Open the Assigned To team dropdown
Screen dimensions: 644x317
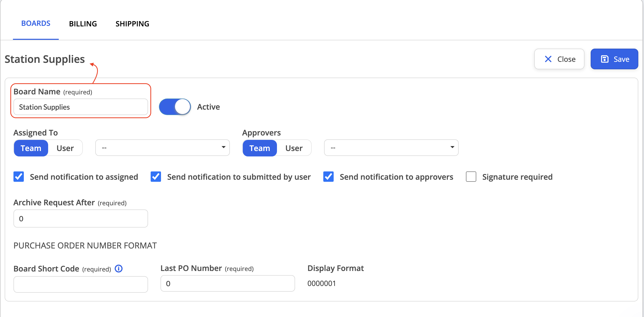[x=163, y=148]
